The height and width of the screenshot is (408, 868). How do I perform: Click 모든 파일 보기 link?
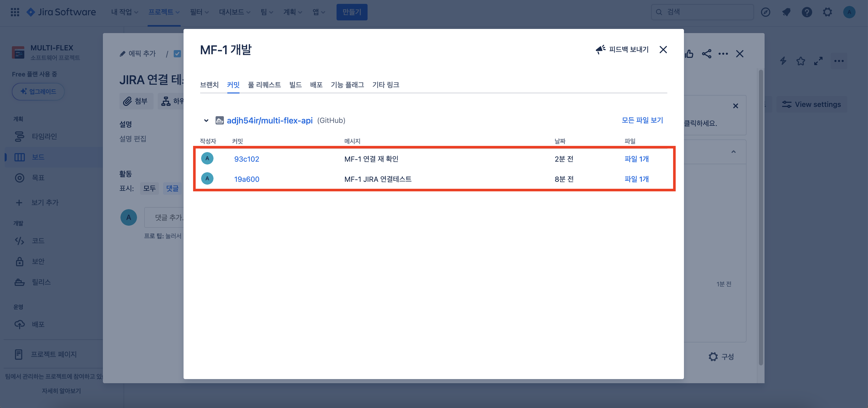click(x=642, y=120)
